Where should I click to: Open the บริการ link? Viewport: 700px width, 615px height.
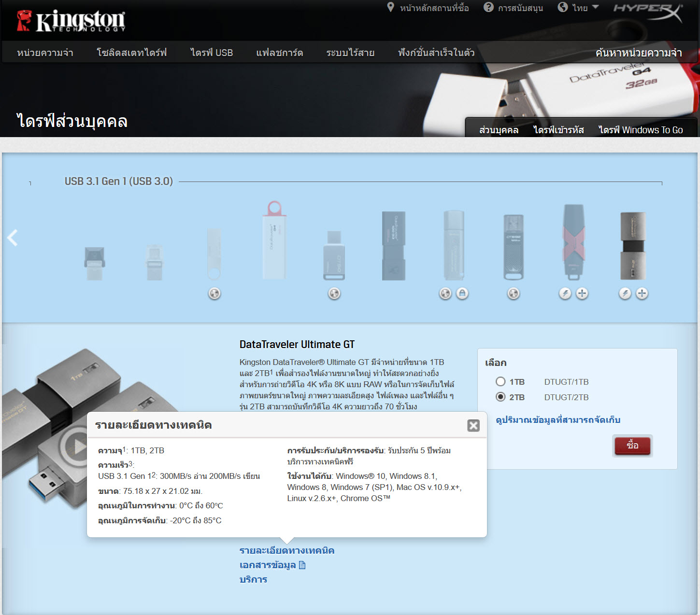point(253,579)
